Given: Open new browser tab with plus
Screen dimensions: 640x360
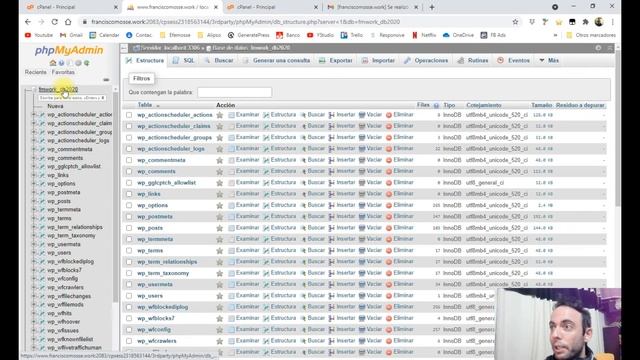Looking at the screenshot, I should coord(431,7).
